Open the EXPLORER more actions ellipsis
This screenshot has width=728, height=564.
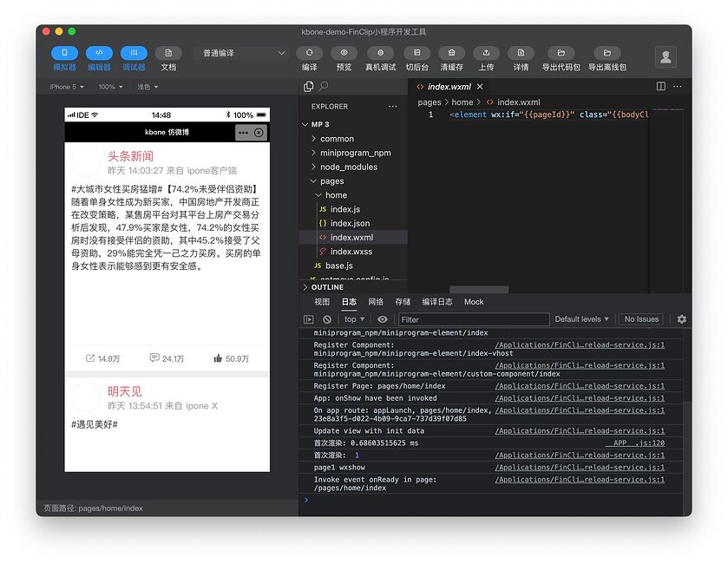coord(393,107)
